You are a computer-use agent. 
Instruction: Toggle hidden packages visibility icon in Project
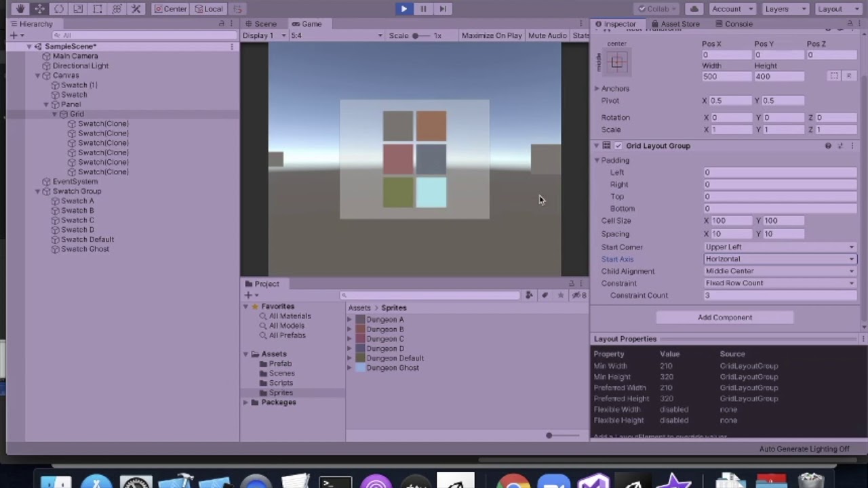click(x=578, y=296)
